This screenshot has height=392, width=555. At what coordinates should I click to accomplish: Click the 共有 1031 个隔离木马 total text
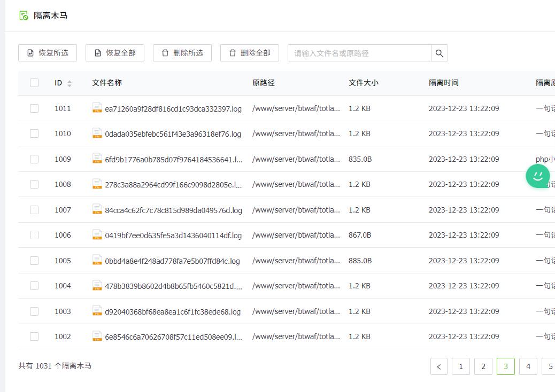(x=55, y=366)
